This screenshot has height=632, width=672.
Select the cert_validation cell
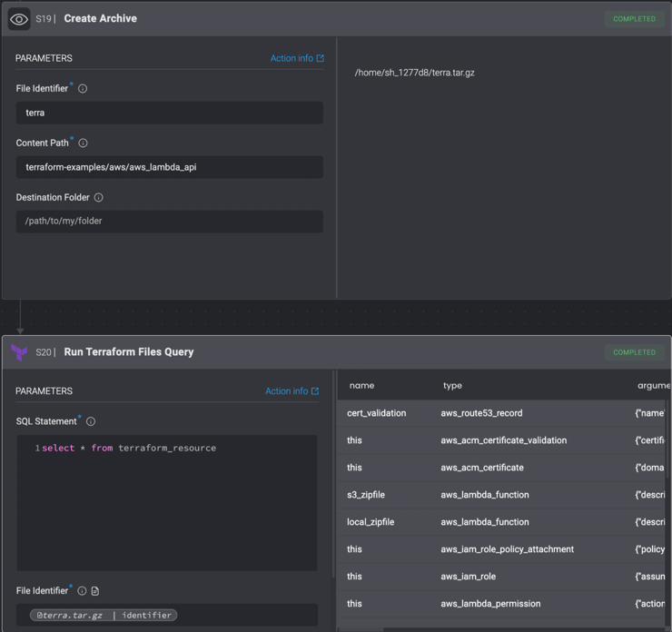point(377,413)
